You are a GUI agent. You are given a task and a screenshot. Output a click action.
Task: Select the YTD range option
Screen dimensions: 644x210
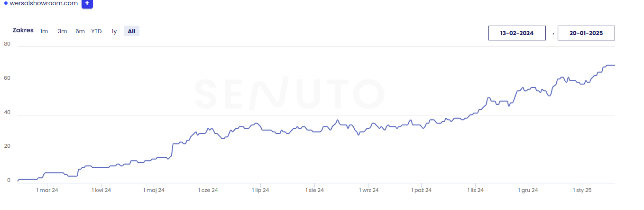pos(96,31)
